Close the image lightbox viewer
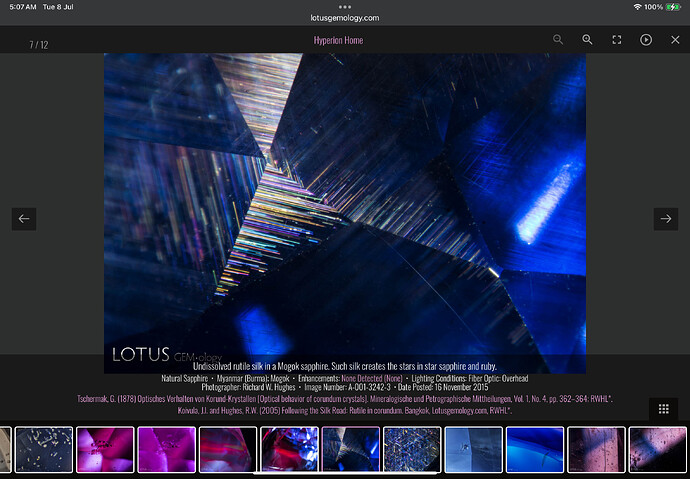Screen dimensions: 690x479 (675, 40)
